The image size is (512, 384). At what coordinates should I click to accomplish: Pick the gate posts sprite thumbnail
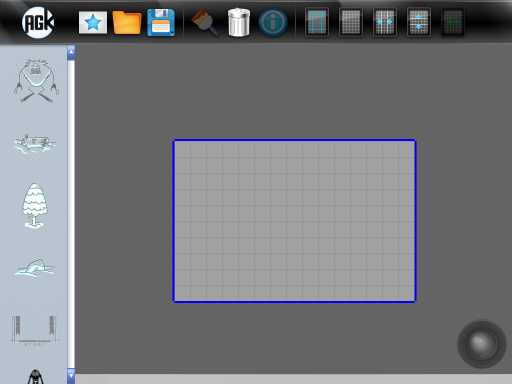pyautogui.click(x=34, y=329)
